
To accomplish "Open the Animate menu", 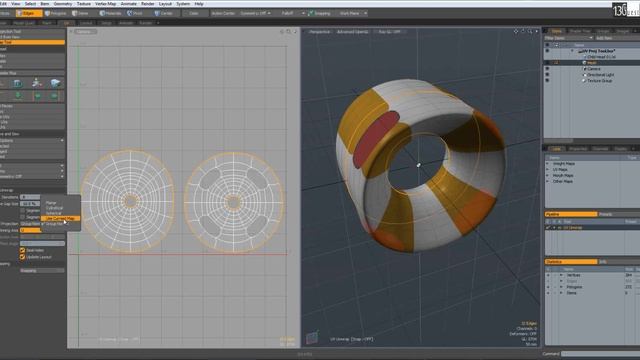I will 129,4.
